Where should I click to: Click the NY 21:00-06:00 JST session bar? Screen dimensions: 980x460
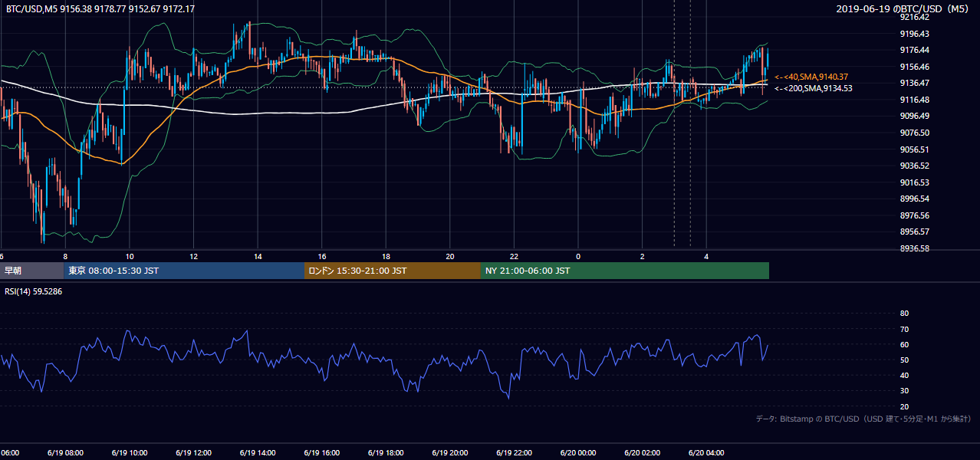(x=625, y=271)
